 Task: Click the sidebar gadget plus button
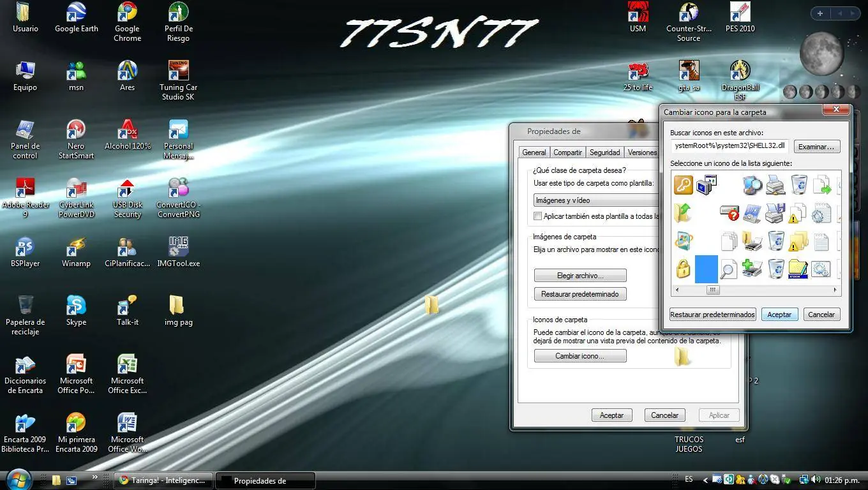pyautogui.click(x=820, y=13)
